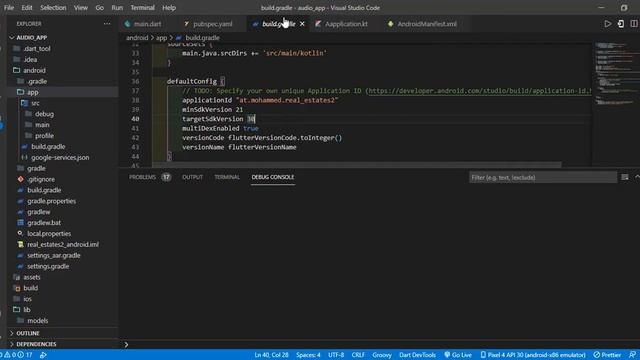Open Explorer more actions ellipsis
Viewport: 640px width, 360px height.
[x=107, y=24]
